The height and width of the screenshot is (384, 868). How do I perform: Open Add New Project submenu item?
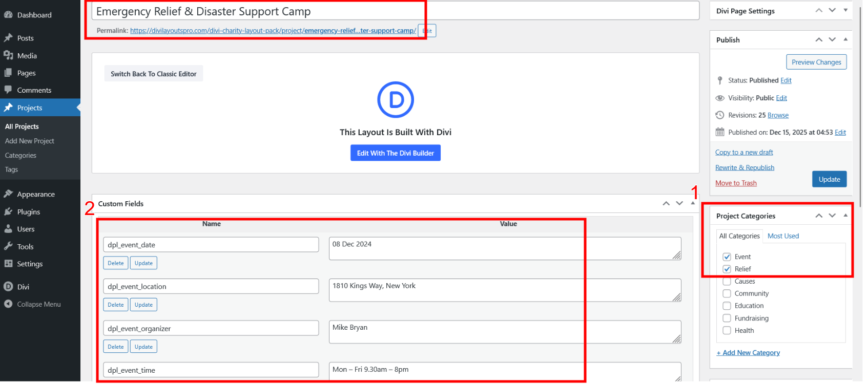(30, 141)
